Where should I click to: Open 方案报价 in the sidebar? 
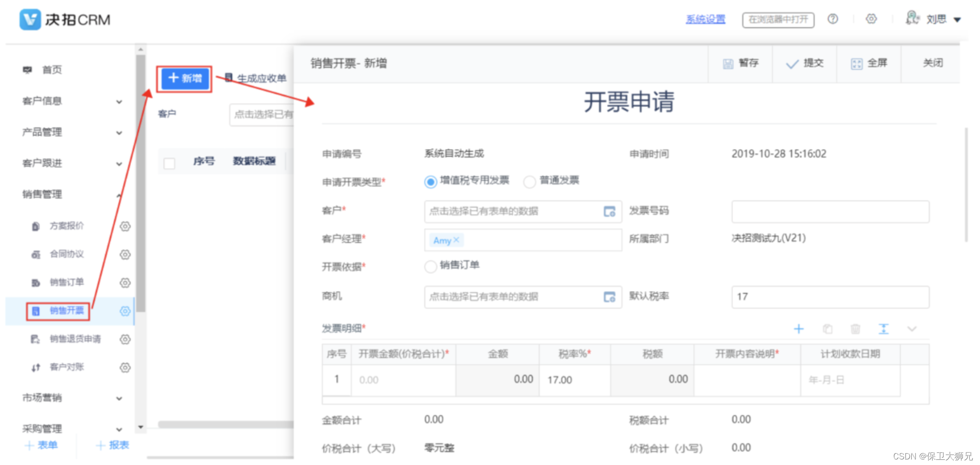point(67,226)
